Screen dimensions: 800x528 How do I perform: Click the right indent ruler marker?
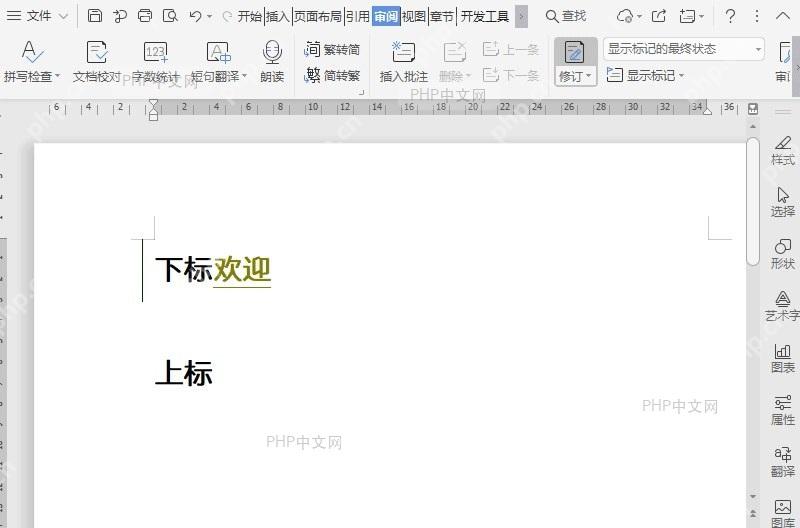[x=707, y=111]
